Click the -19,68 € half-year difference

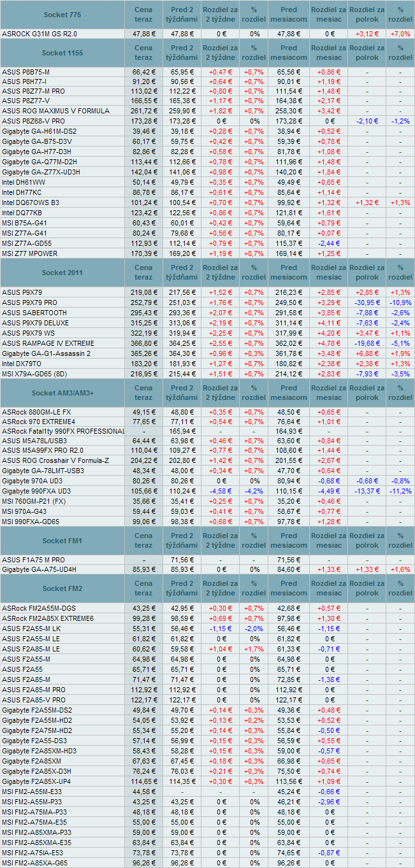(367, 343)
